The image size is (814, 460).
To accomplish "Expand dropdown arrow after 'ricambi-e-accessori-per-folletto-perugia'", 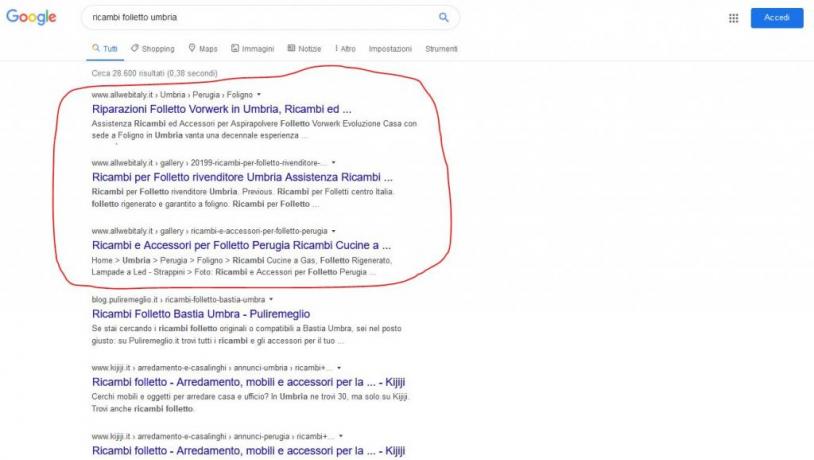I will click(333, 231).
